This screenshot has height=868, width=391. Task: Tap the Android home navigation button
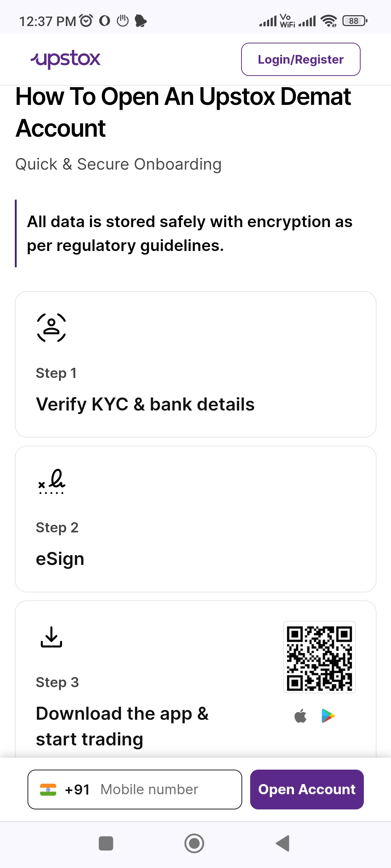click(x=194, y=843)
